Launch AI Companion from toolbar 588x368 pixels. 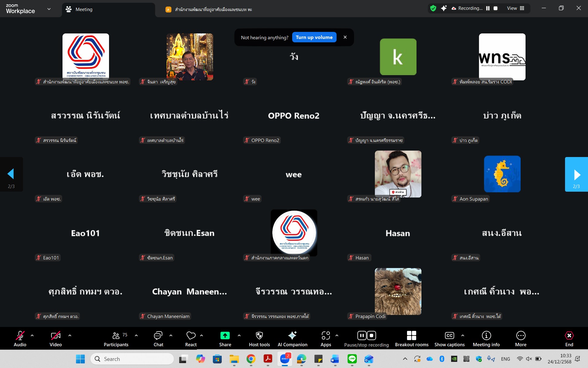tap(292, 336)
